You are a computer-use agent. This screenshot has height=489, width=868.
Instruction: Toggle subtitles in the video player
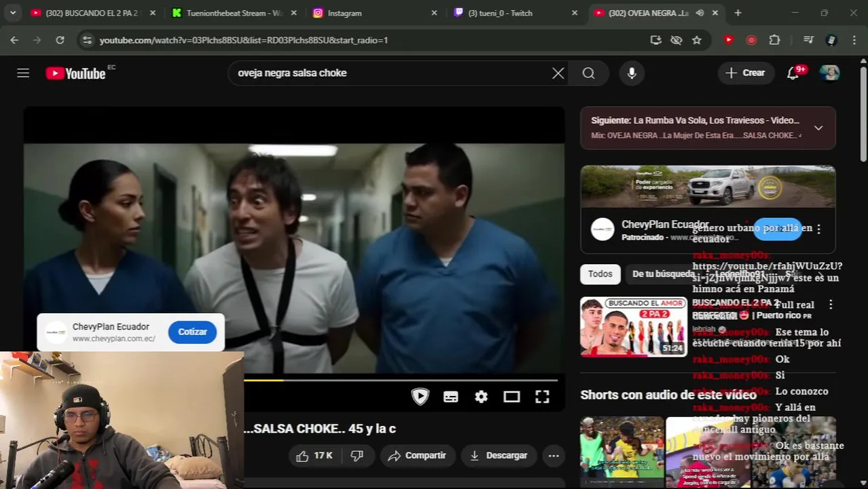(x=450, y=397)
